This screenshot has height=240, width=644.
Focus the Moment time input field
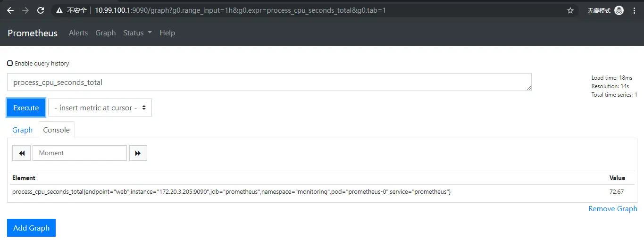pos(80,153)
